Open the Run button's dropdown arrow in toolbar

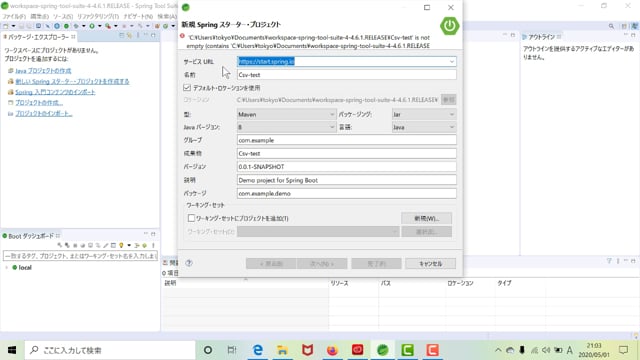tap(100, 26)
